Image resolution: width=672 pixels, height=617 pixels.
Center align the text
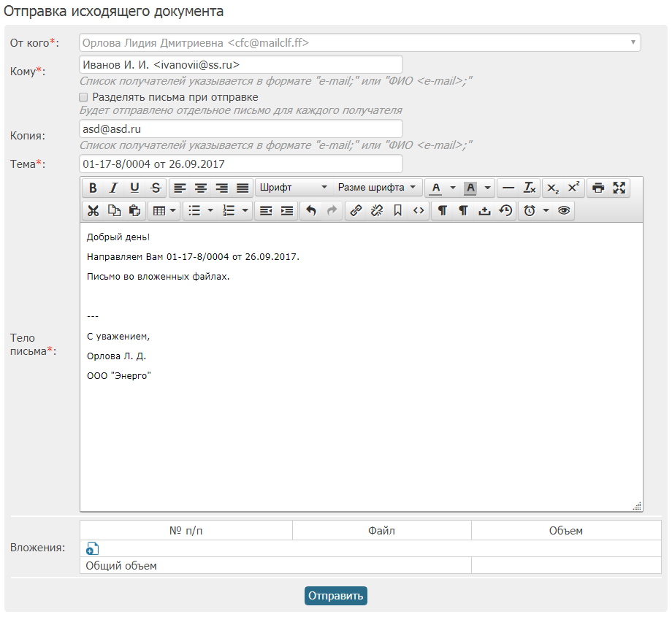(x=201, y=188)
